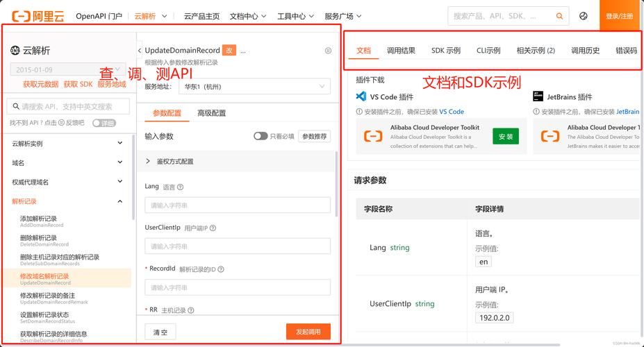
Task: Click the JetBrains plugin icon
Action: pos(538,96)
